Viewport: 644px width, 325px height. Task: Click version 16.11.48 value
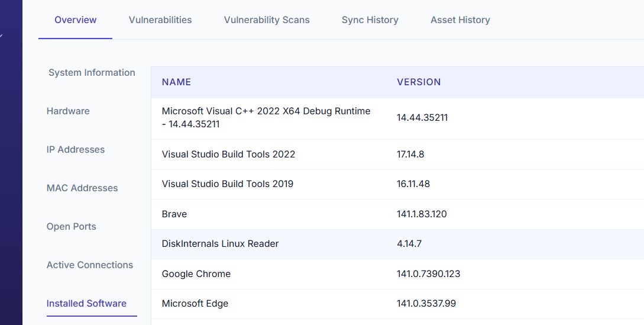(x=413, y=184)
